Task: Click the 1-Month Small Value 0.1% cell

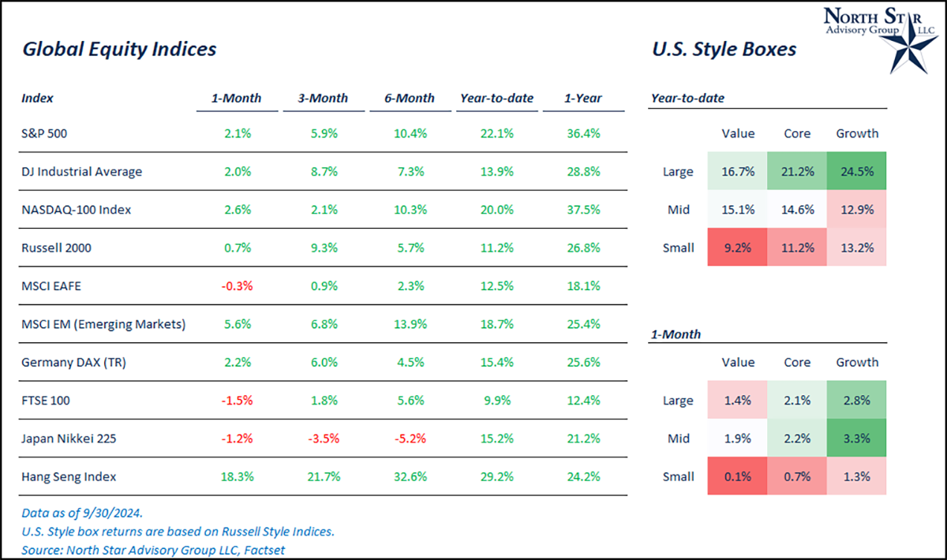Action: click(738, 476)
